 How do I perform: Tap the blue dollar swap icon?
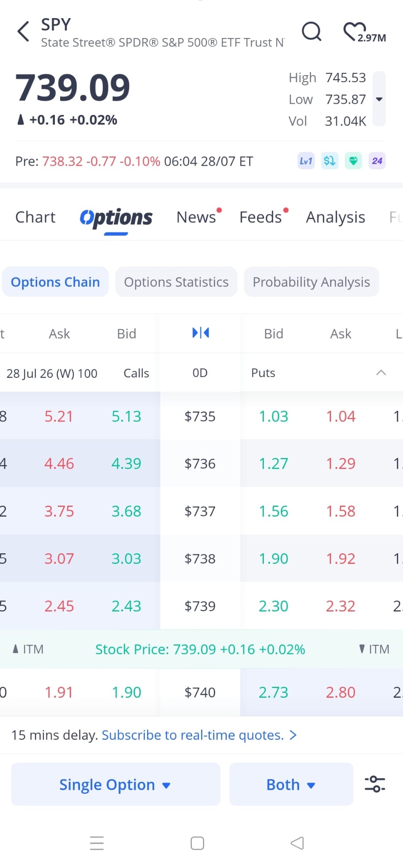[330, 161]
